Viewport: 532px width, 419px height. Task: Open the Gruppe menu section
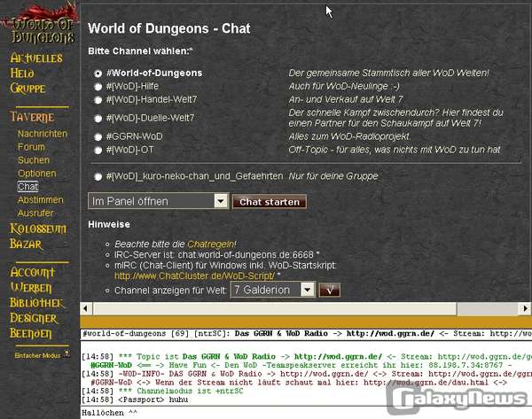(x=27, y=89)
